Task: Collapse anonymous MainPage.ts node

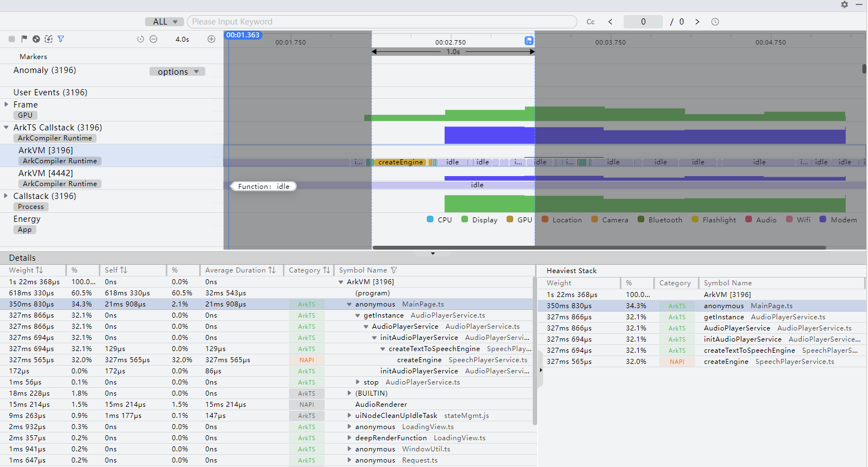Action: [349, 304]
